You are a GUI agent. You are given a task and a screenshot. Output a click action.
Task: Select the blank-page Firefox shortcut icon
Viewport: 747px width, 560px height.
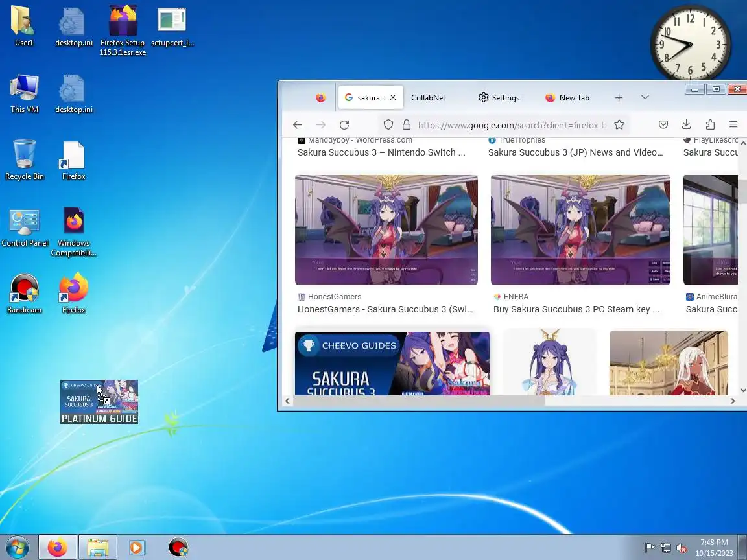point(73,160)
